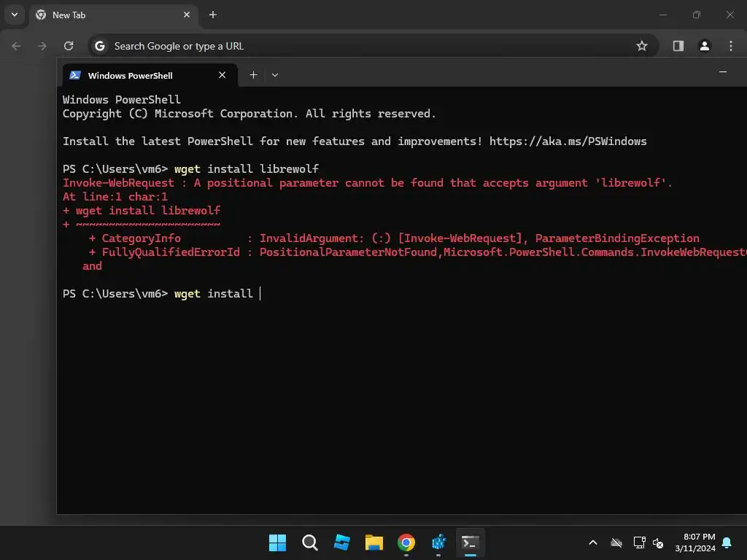
Task: Select the Windows PowerShell terminal tab
Action: [150, 75]
